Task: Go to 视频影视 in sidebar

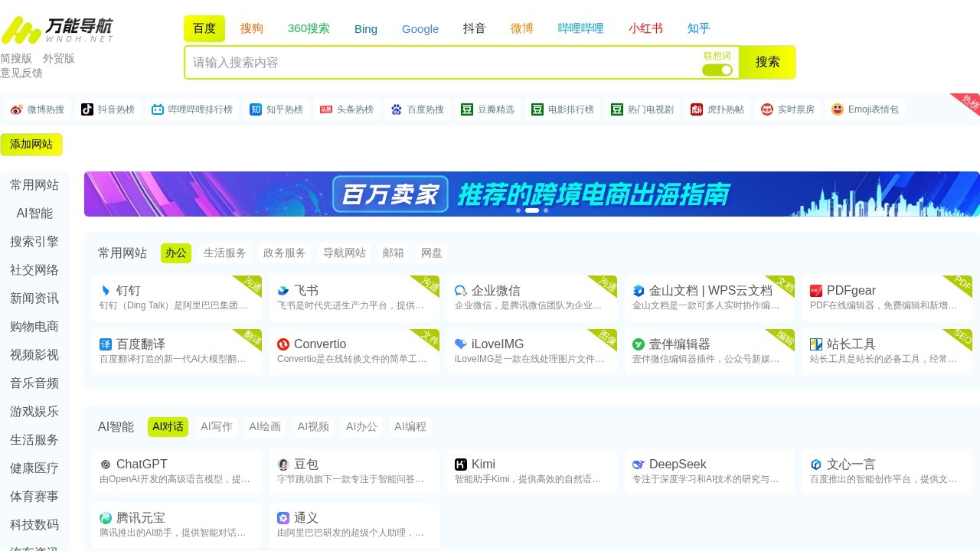Action: click(x=34, y=355)
